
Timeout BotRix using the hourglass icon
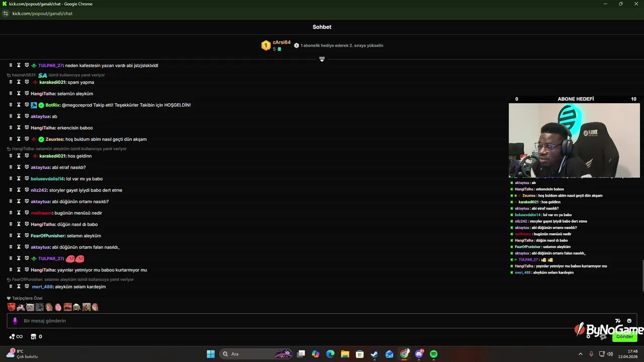19,105
